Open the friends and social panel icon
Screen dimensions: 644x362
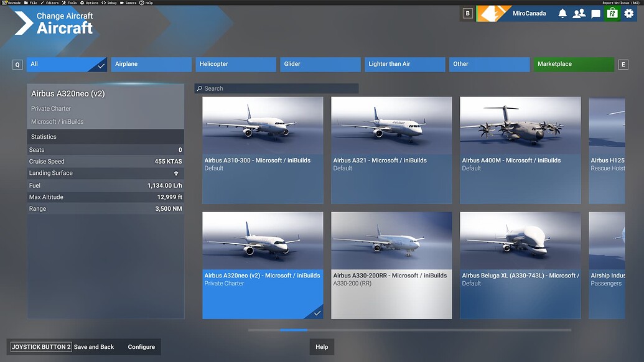(579, 12)
